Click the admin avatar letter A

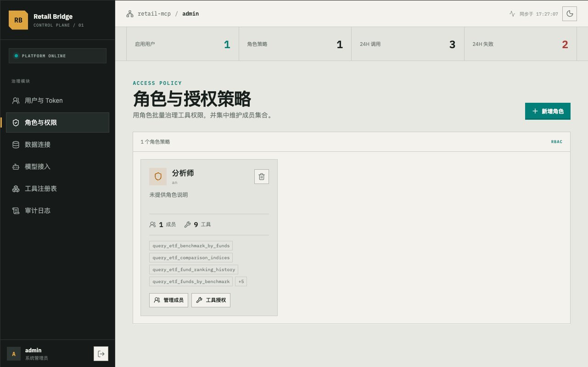(x=14, y=354)
